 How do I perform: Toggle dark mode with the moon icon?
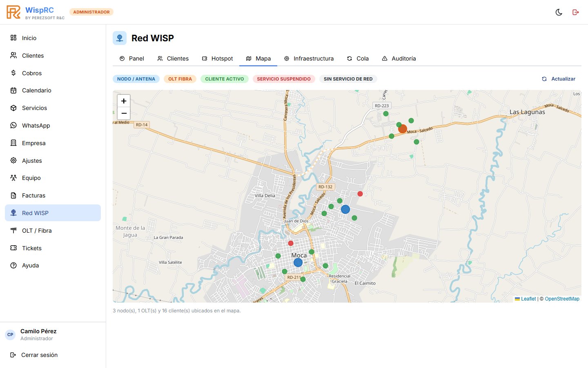pos(559,12)
